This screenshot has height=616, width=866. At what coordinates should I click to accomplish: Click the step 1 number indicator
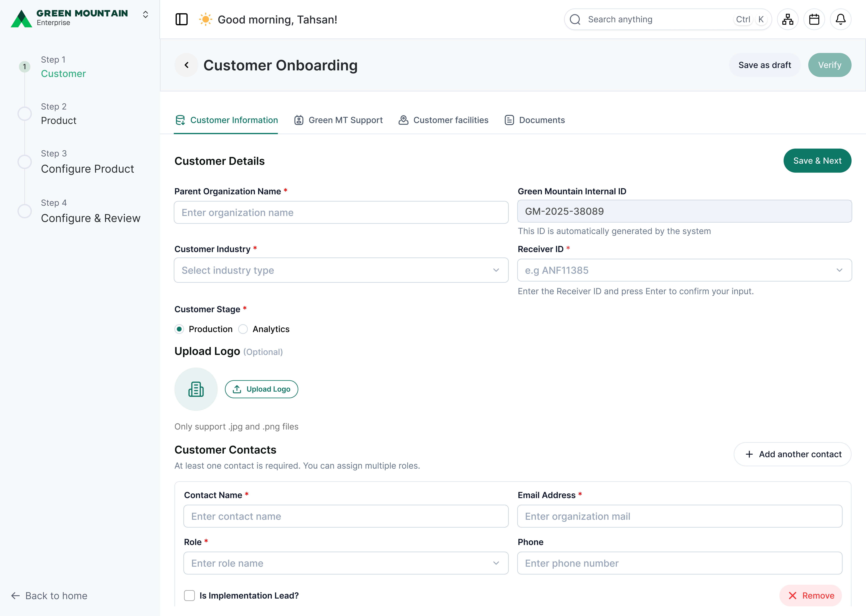coord(25,67)
